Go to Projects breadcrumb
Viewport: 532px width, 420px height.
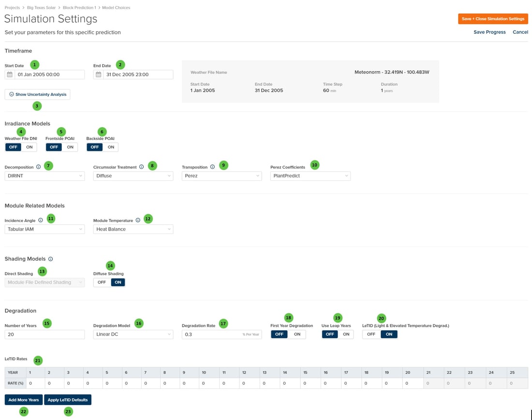click(x=12, y=7)
